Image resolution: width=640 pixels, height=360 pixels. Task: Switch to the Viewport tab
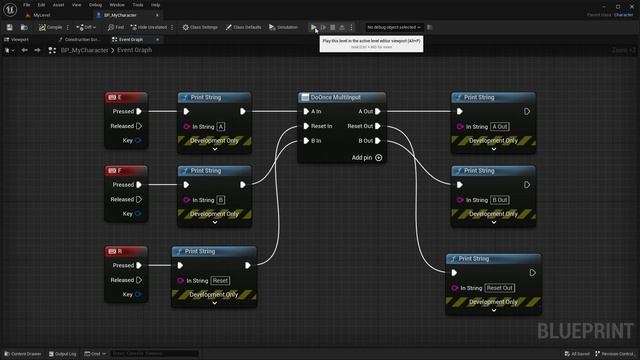[16, 40]
